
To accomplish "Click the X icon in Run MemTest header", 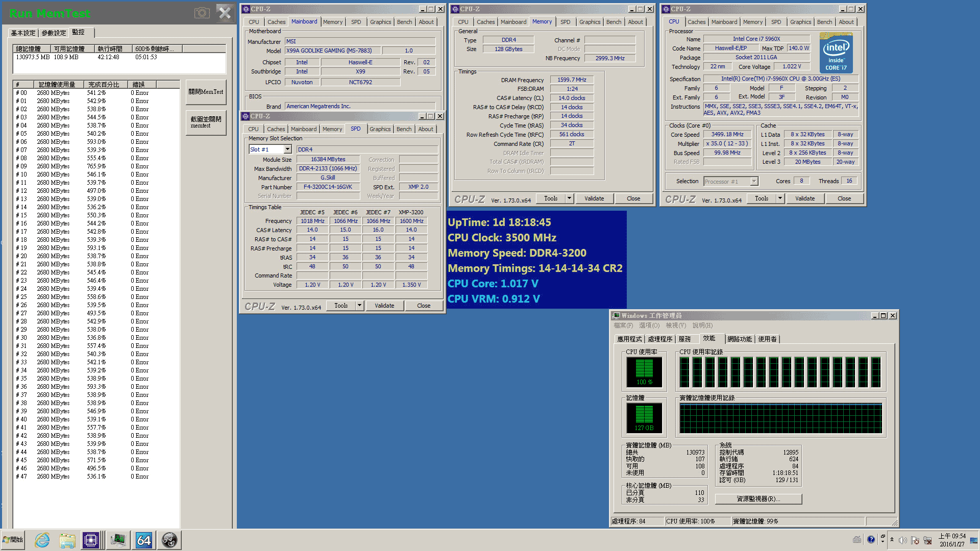I will click(225, 13).
